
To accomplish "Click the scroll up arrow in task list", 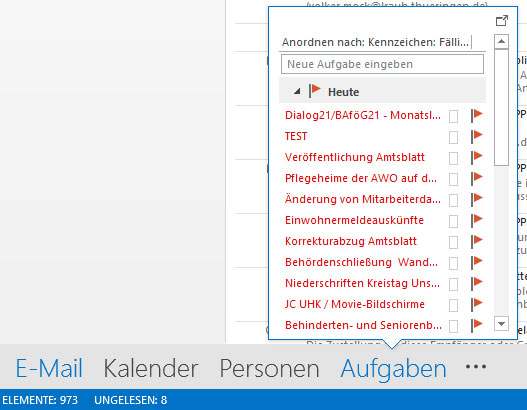I will [x=501, y=41].
